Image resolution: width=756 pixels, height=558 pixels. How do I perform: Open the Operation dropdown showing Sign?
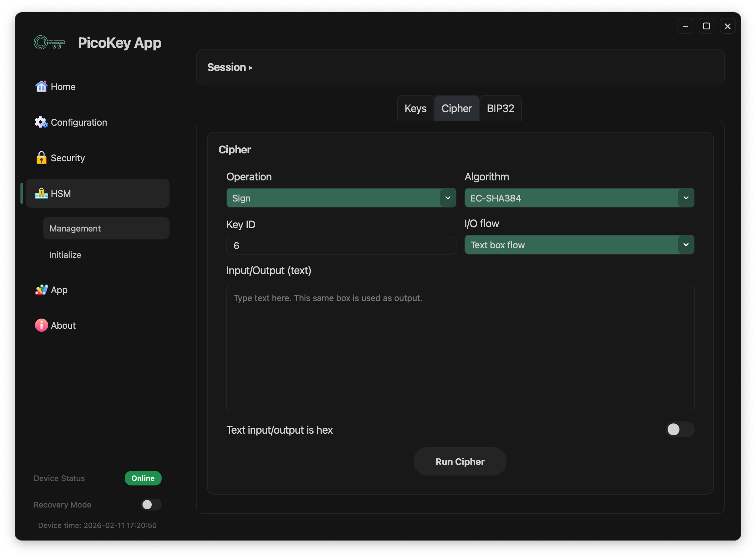pos(341,198)
